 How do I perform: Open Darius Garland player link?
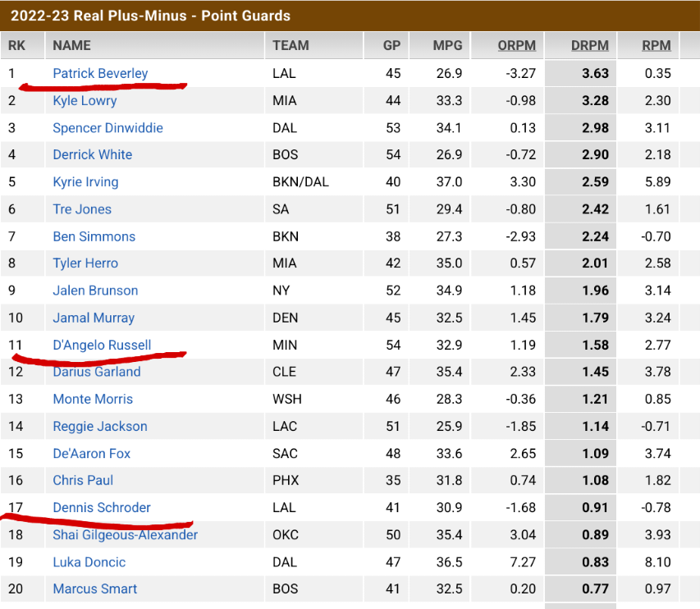(x=97, y=372)
